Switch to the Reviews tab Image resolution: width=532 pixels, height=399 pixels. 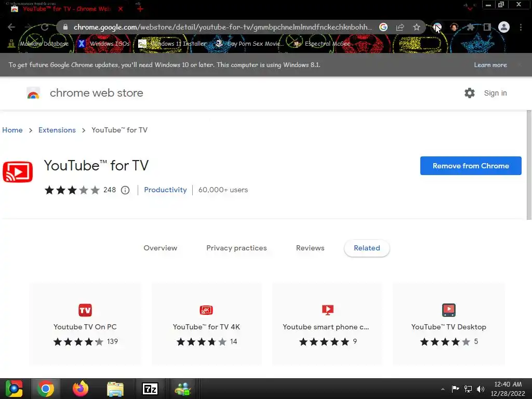[310, 248]
